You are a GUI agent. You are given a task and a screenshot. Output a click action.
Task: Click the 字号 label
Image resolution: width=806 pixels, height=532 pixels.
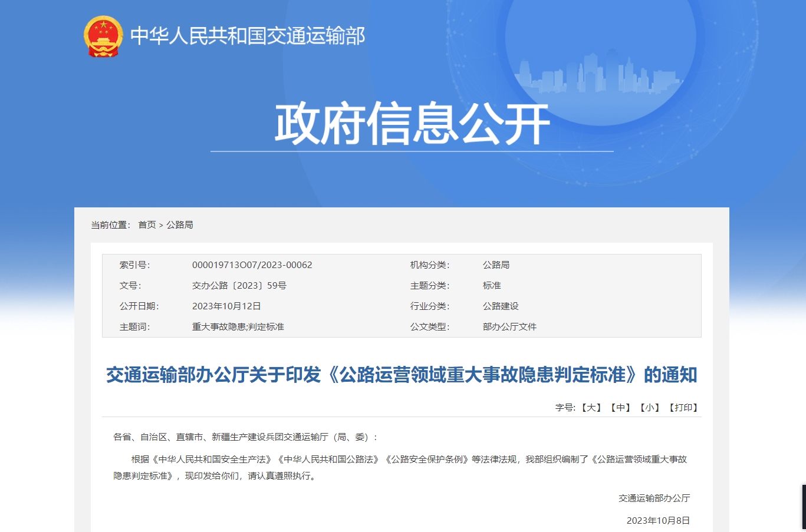coord(565,408)
